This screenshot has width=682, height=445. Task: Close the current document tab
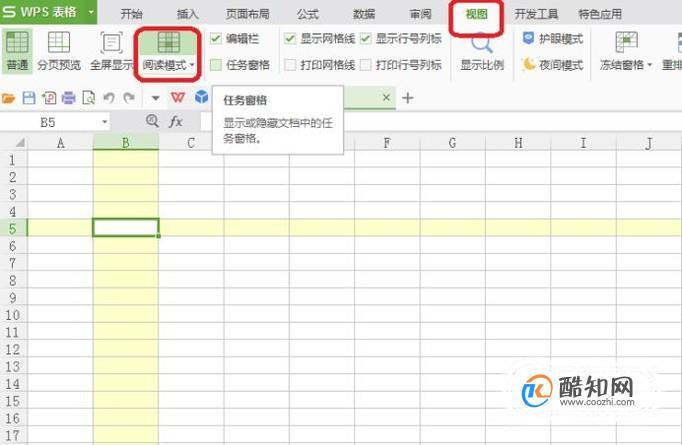pyautogui.click(x=386, y=97)
